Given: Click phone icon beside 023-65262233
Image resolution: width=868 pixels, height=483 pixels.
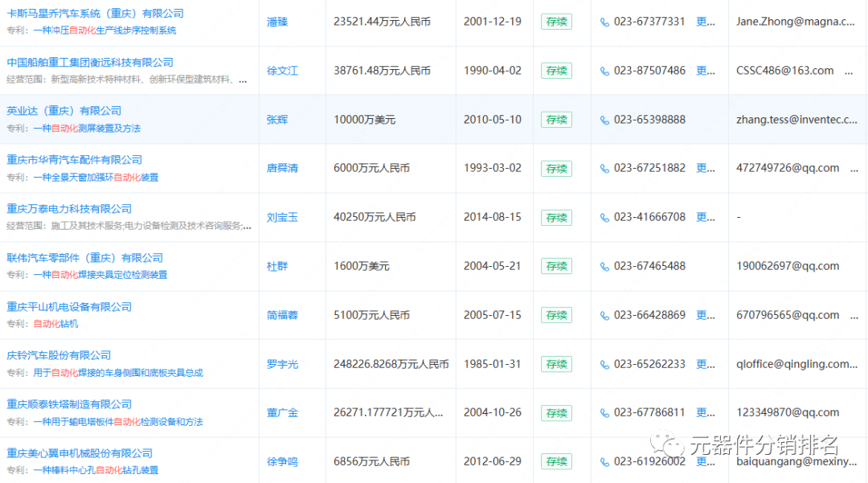Looking at the screenshot, I should (604, 365).
